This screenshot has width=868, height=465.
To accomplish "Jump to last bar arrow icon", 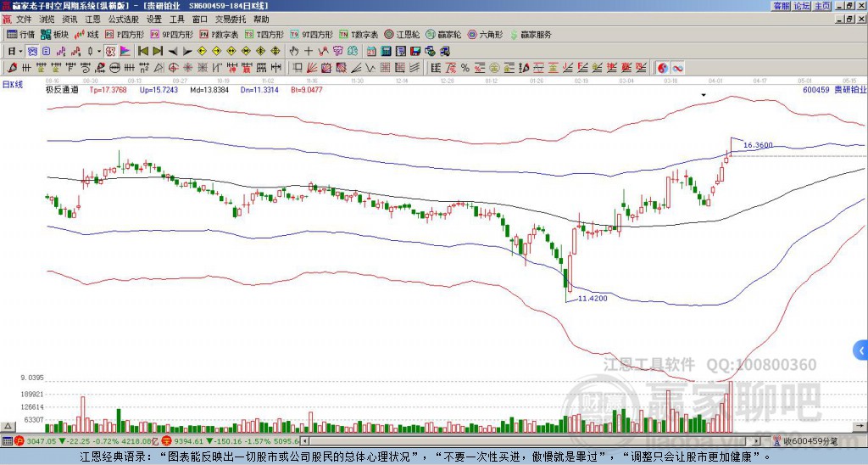I will click(158, 52).
